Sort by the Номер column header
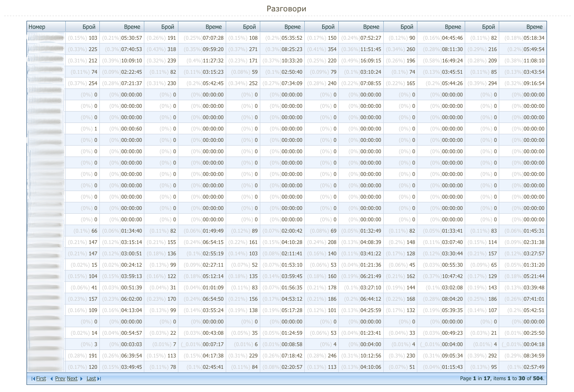This screenshot has width=574, height=392. 37,27
